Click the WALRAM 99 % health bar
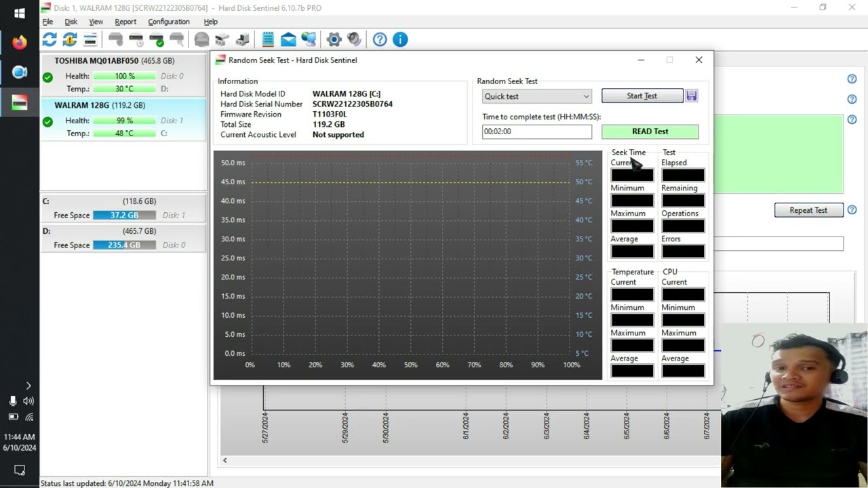 [x=125, y=121]
